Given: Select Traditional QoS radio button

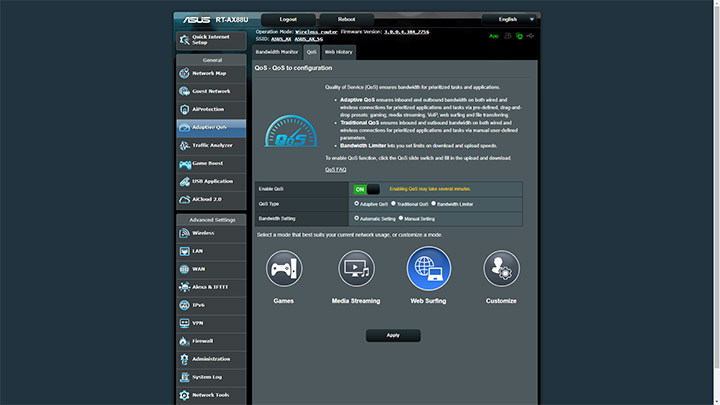Looking at the screenshot, I should click(x=394, y=203).
